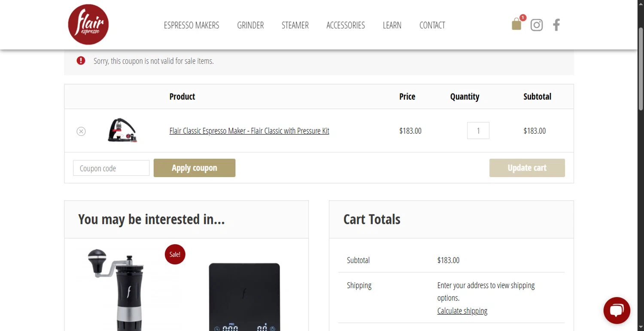Open the live chat bubble
The image size is (644, 331).
(x=617, y=310)
